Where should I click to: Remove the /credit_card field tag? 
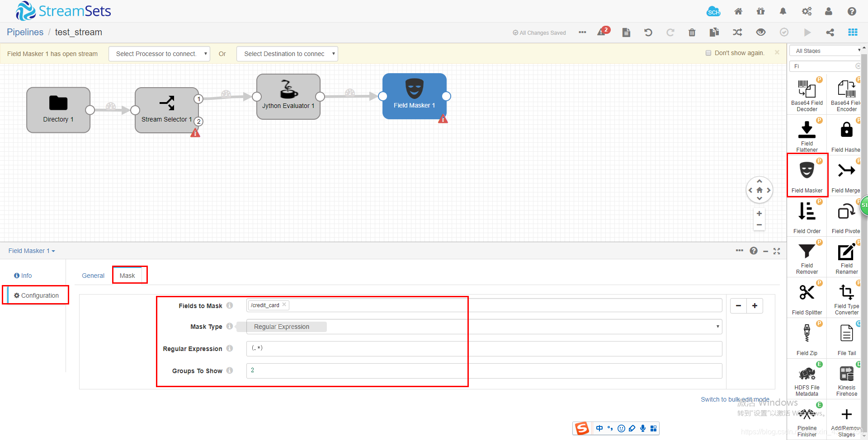coord(284,304)
